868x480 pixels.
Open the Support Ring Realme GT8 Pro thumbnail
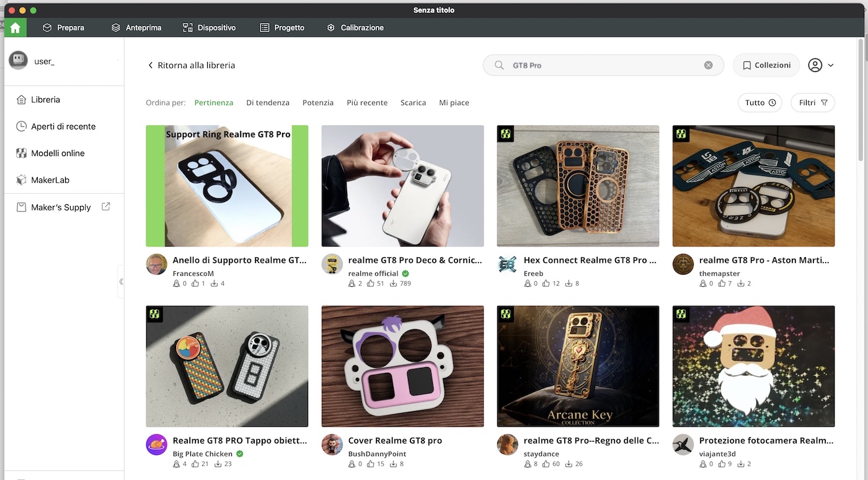(227, 186)
